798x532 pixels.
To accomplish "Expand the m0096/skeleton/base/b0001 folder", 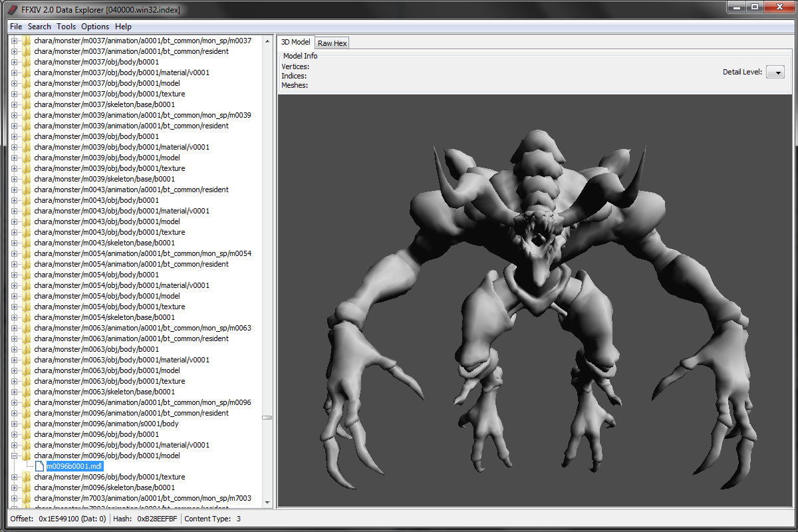I will 15,487.
